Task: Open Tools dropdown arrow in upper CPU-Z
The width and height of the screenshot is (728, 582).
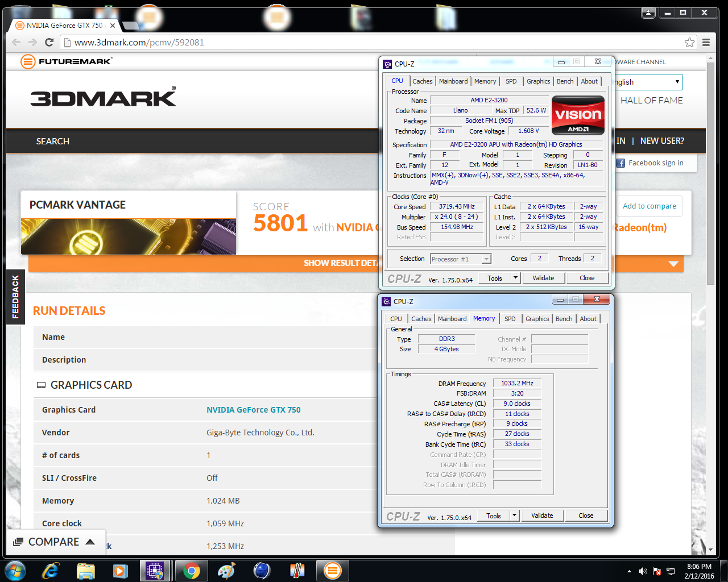Action: pos(515,278)
